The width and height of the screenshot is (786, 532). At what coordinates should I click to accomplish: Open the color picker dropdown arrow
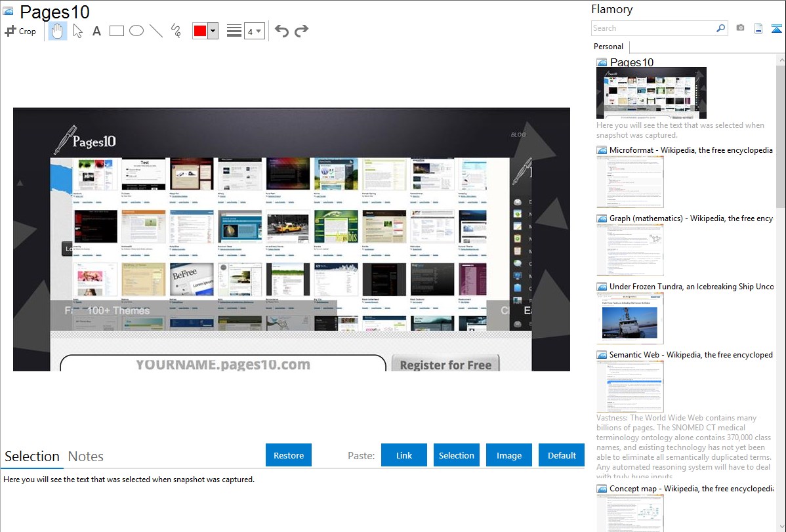click(213, 31)
